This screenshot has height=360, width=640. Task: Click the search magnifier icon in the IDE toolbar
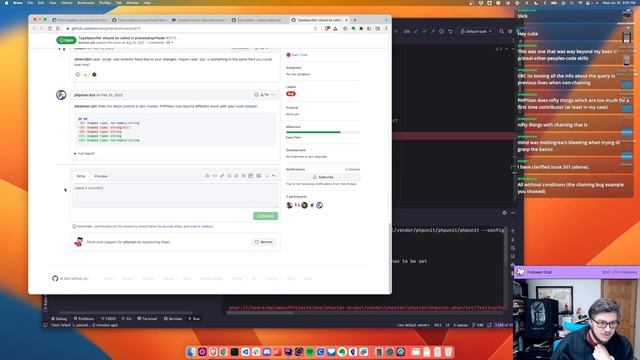[x=501, y=31]
